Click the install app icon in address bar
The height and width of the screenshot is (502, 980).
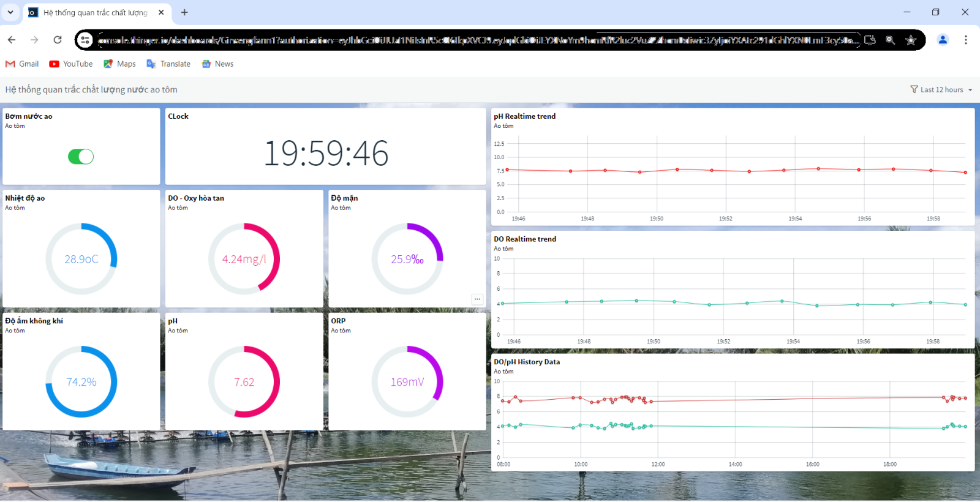tap(870, 40)
